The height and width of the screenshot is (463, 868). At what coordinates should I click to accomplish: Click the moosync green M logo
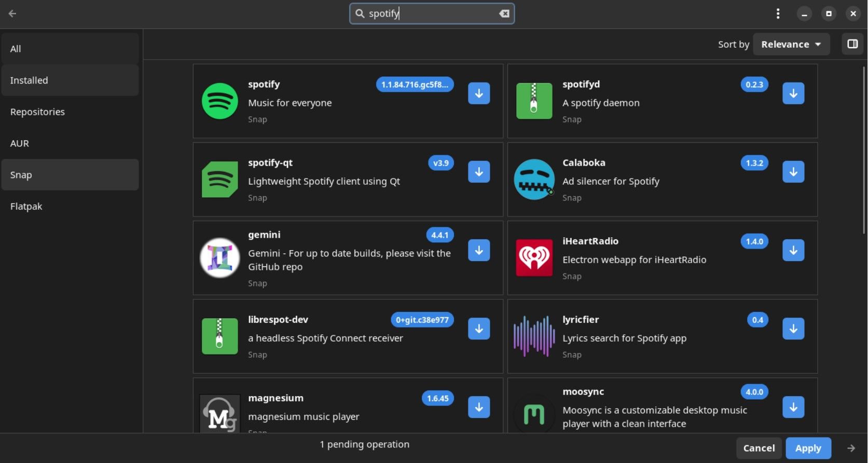pyautogui.click(x=534, y=415)
